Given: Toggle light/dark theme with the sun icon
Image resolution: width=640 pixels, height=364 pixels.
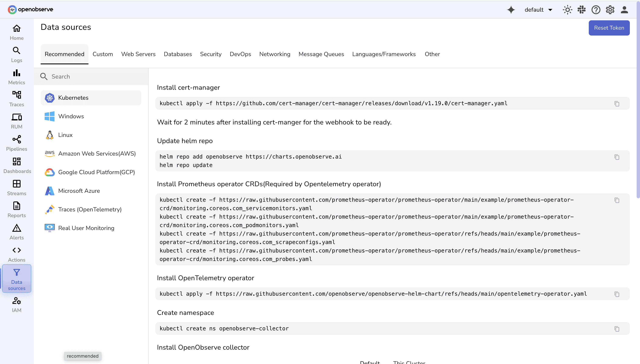Looking at the screenshot, I should tap(567, 10).
